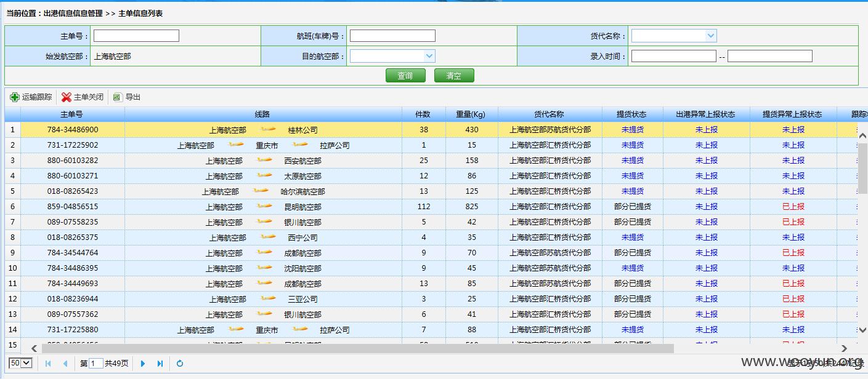Image resolution: width=868 pixels, height=379 pixels.
Task: Click 已上报 link in row 6
Action: [x=793, y=207]
